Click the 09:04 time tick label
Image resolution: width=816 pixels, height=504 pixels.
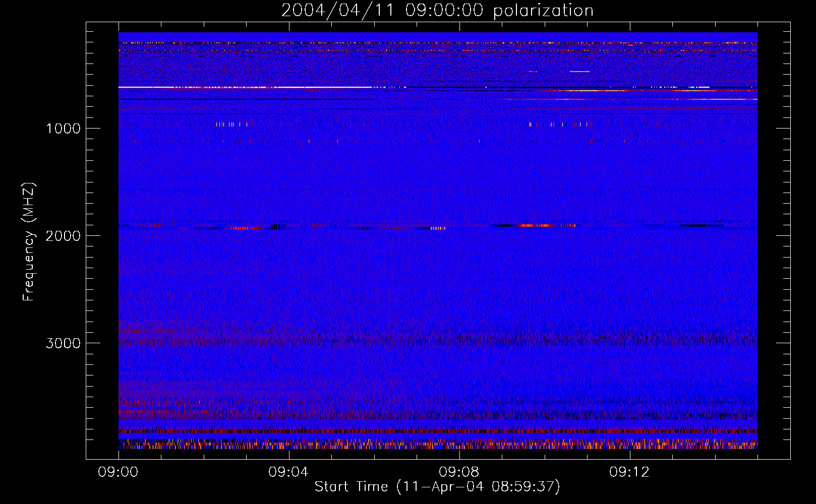click(288, 472)
